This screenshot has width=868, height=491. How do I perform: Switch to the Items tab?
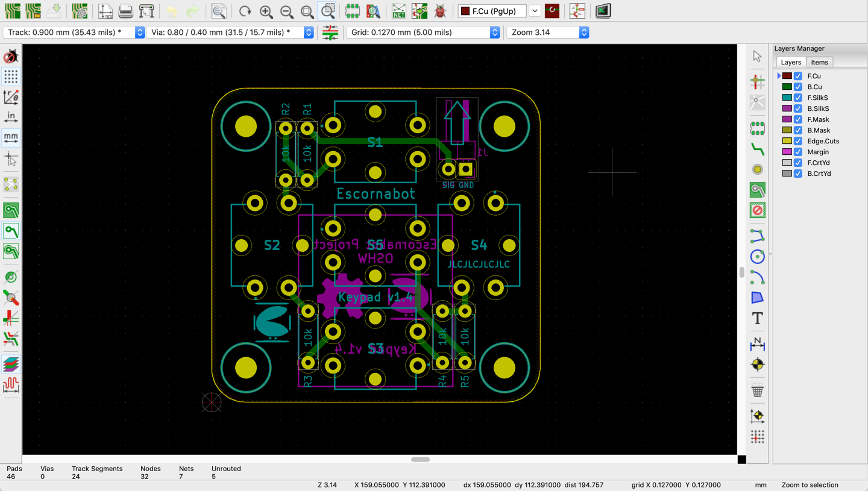[x=819, y=62]
